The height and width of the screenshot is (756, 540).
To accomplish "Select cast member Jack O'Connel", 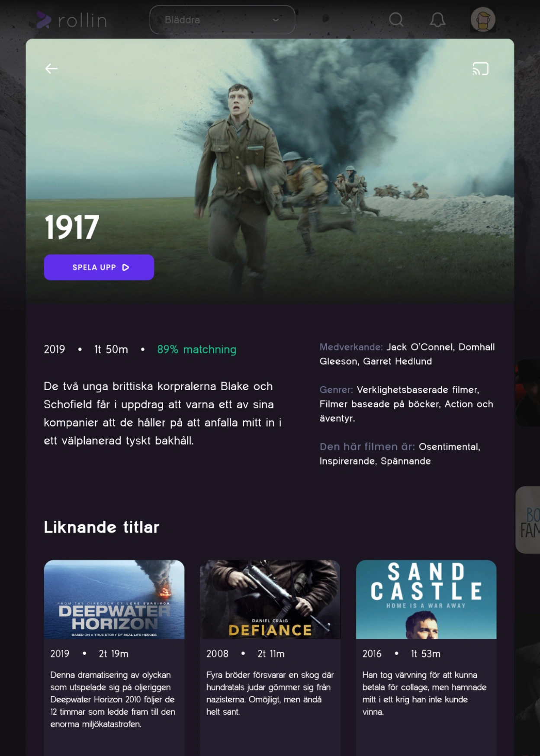I will coord(420,347).
